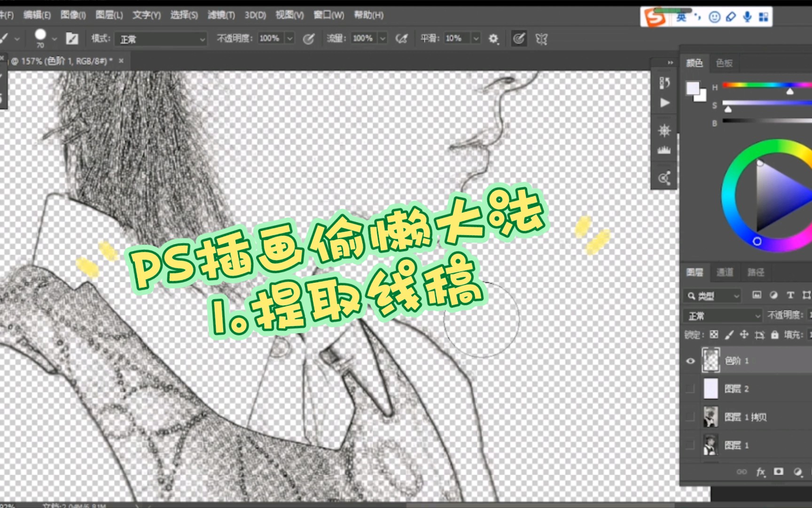Open the 文字(Y) menu
This screenshot has width=812, height=508.
[147, 15]
